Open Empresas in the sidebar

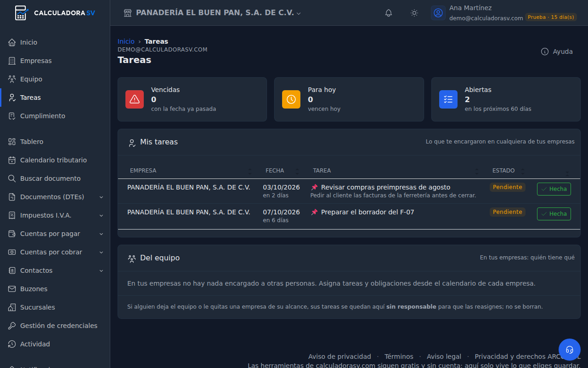55,61
